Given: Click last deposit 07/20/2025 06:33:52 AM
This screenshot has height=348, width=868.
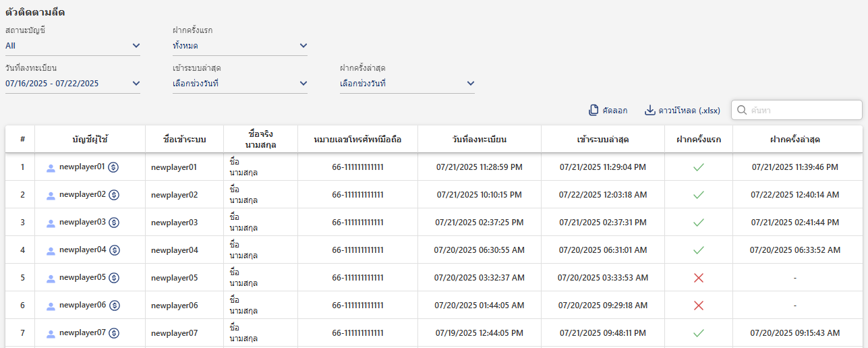Looking at the screenshot, I should click(795, 250).
